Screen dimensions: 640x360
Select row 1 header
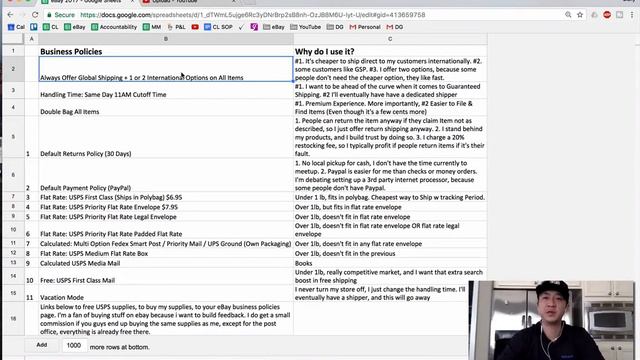[x=13, y=51]
